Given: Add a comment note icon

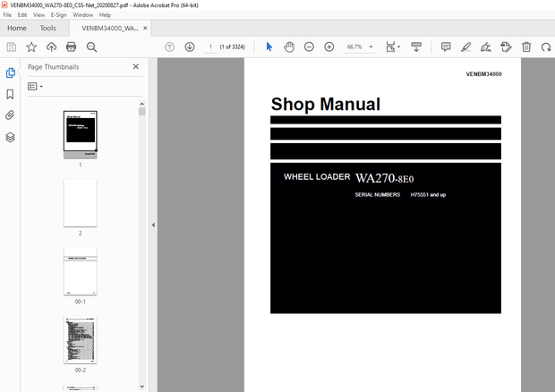Looking at the screenshot, I should pos(446,47).
